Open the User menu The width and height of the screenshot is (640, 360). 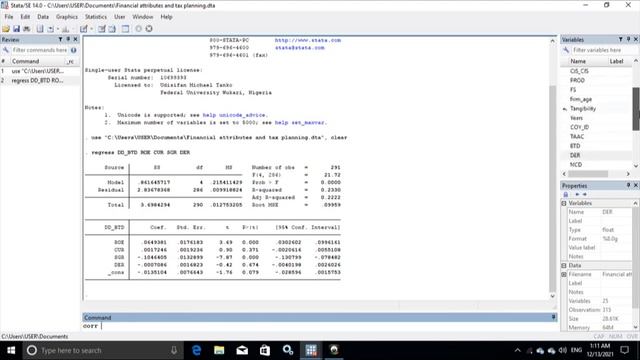pyautogui.click(x=120, y=17)
